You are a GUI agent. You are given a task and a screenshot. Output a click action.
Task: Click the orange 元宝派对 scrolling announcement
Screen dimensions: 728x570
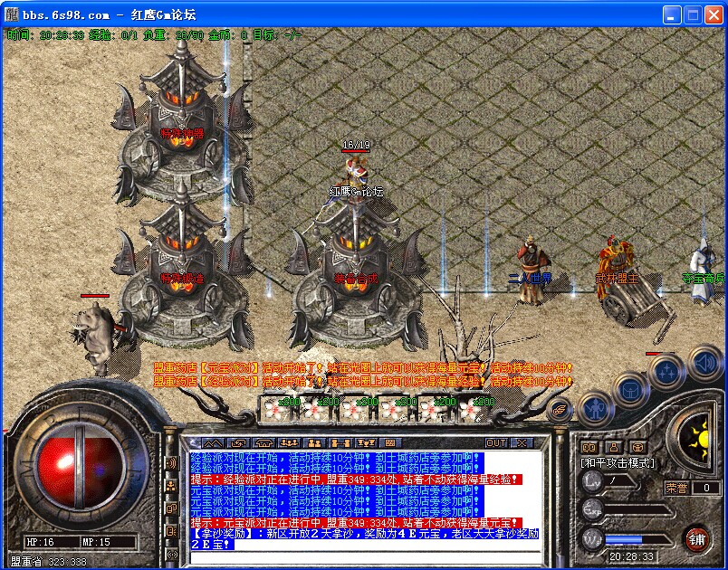(x=363, y=368)
